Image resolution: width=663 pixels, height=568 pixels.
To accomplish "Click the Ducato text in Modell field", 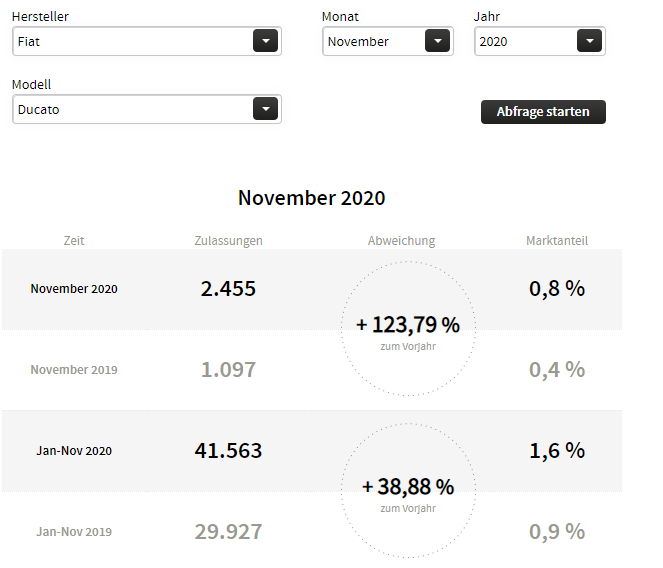I will pyautogui.click(x=39, y=110).
